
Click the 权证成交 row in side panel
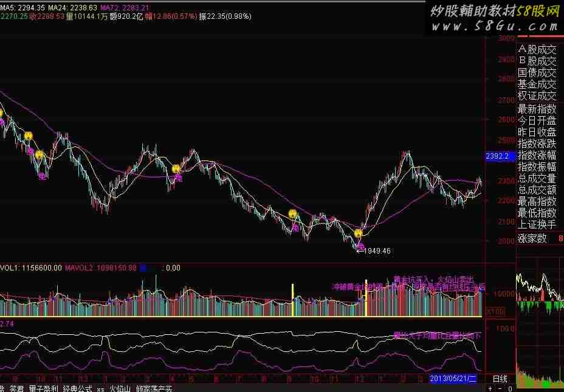pos(537,95)
